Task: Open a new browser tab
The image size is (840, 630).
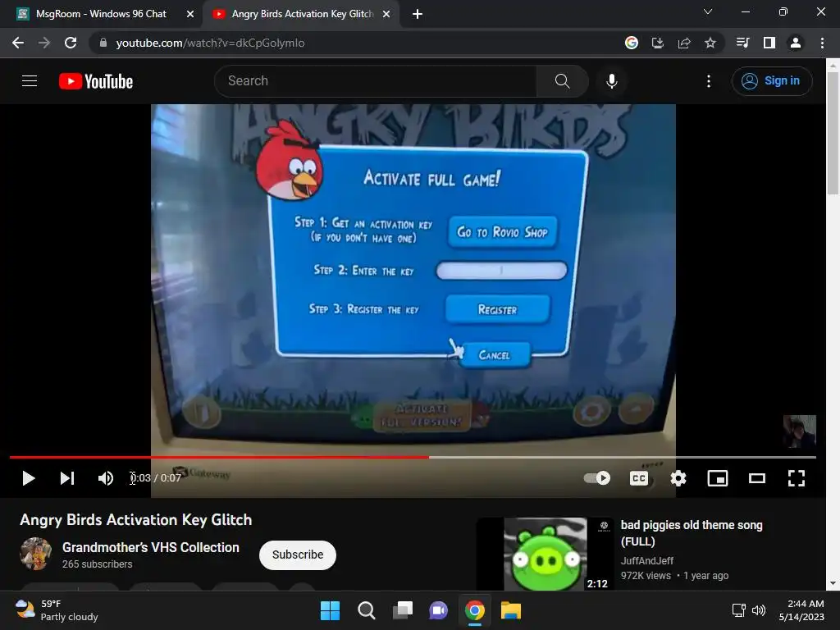Action: [418, 14]
